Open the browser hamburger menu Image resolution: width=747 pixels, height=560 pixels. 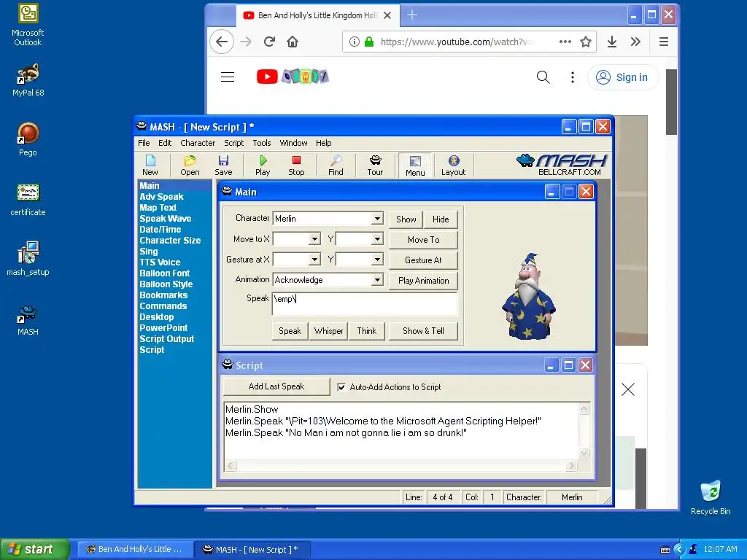coord(664,42)
